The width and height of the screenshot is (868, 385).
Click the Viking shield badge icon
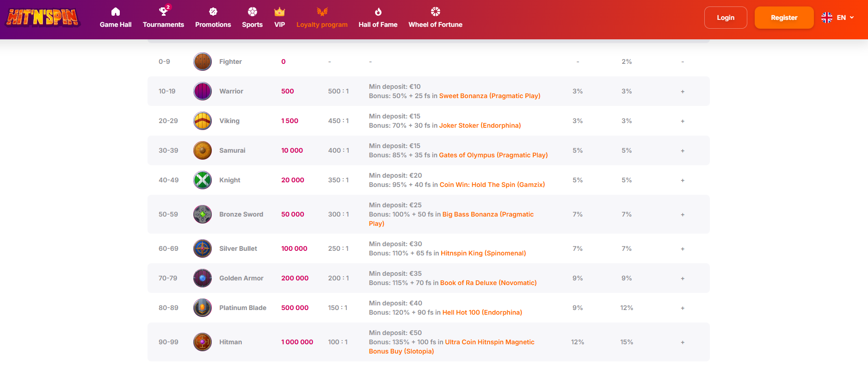[x=203, y=121]
